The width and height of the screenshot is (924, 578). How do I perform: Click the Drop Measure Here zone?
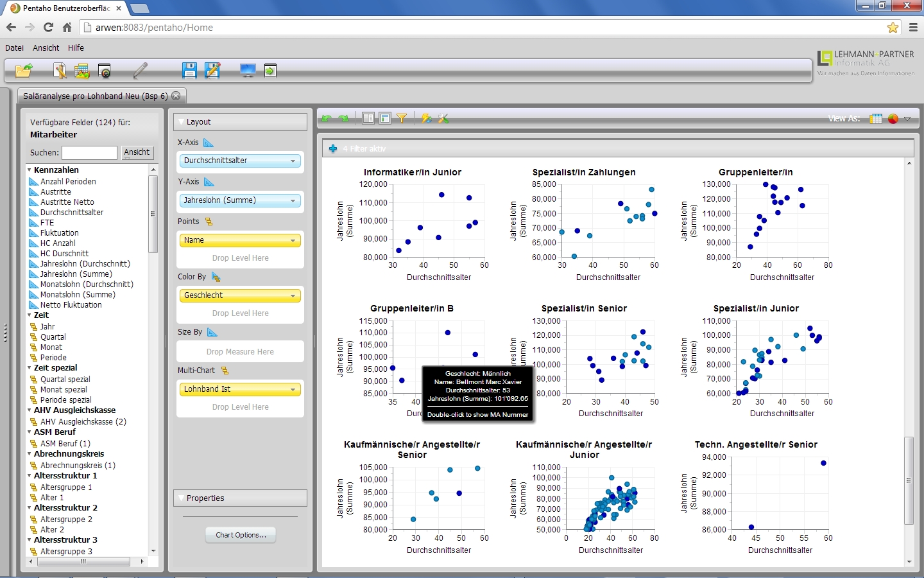click(x=240, y=352)
